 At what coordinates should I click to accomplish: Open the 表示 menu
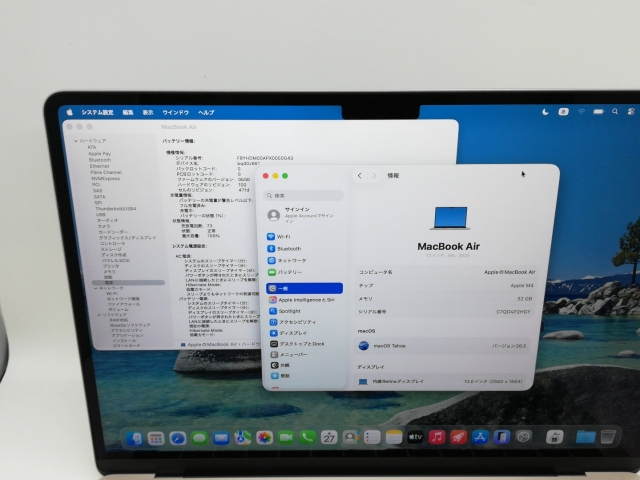(x=148, y=112)
